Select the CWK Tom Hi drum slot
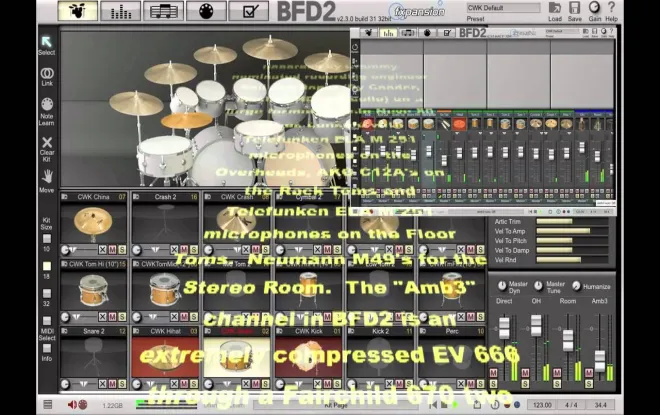This screenshot has height=415, width=660. (93, 290)
